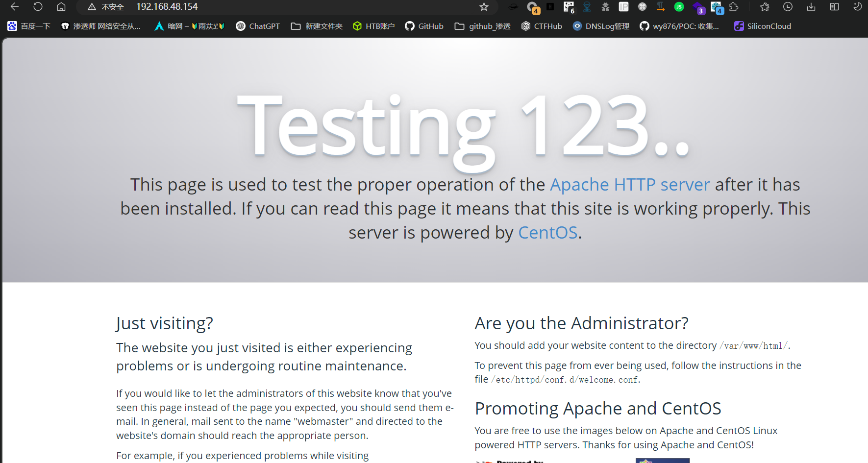The width and height of the screenshot is (868, 463).
Task: Click the 'Just visiting?' heading
Action: [x=165, y=323]
